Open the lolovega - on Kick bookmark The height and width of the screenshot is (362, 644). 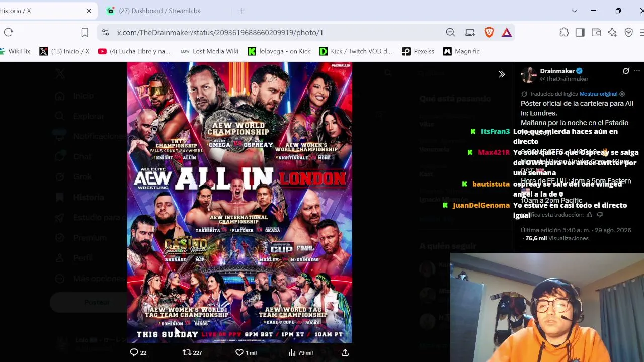tap(279, 51)
